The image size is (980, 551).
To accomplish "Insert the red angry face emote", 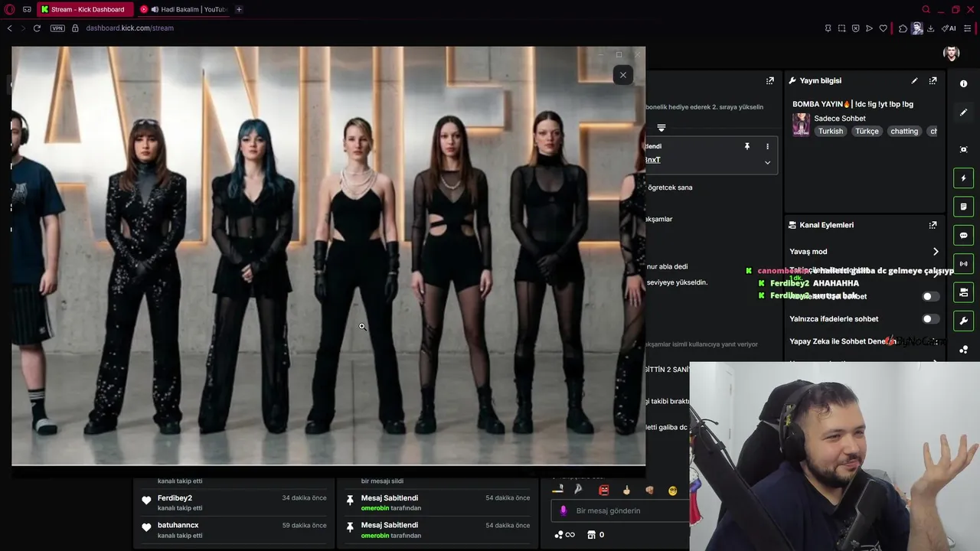I will pyautogui.click(x=603, y=491).
